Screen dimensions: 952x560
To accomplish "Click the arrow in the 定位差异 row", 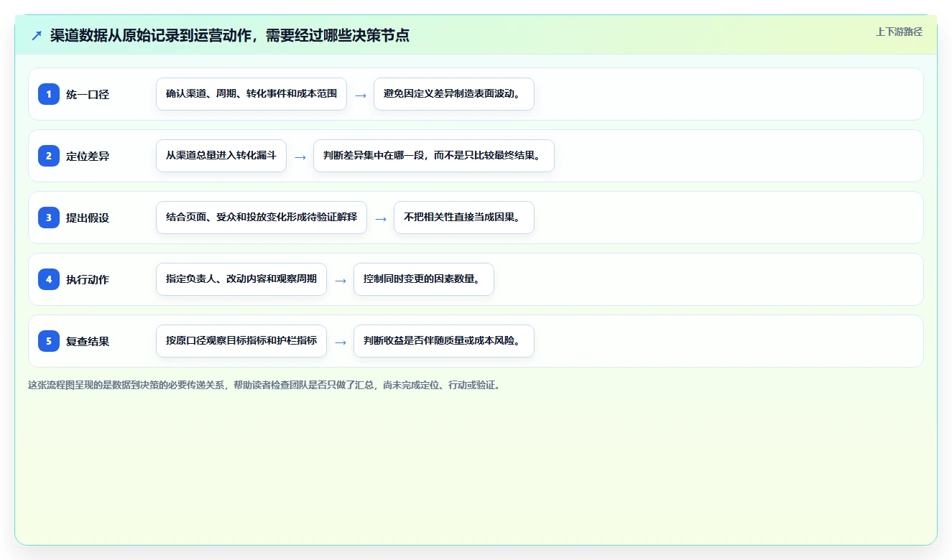I will (300, 157).
